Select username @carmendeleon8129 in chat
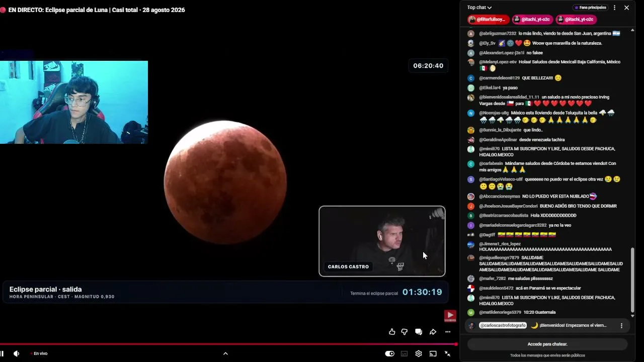 [x=499, y=78]
